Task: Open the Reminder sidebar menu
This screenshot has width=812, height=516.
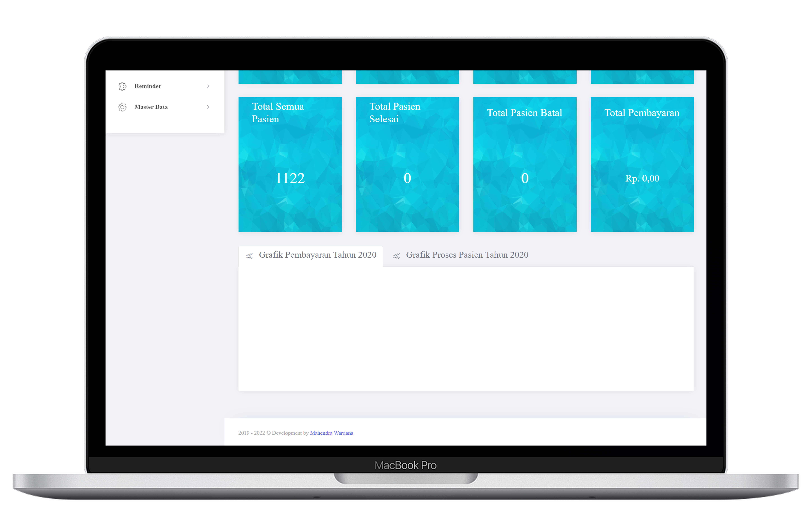Action: (165, 86)
